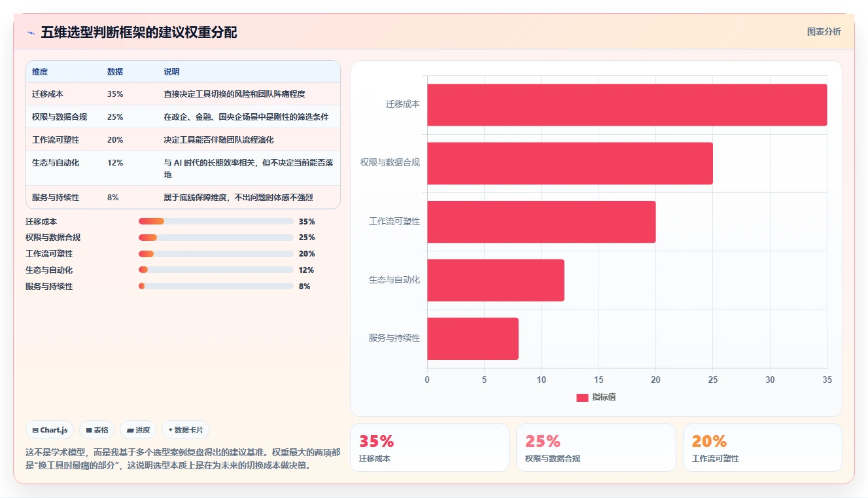Screen dimensions: 868x498
Task: Click the 生态与自动化 y-axis chart label
Action: 394,280
